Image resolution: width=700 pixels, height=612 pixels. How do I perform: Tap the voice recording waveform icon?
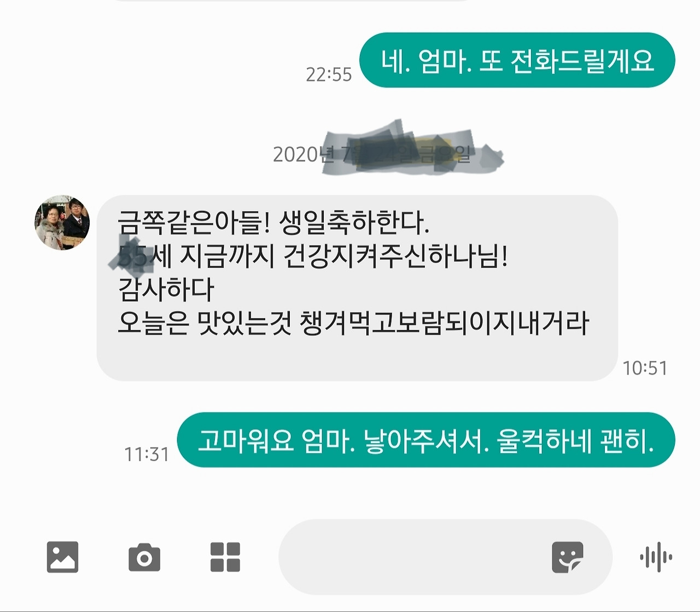tap(656, 557)
